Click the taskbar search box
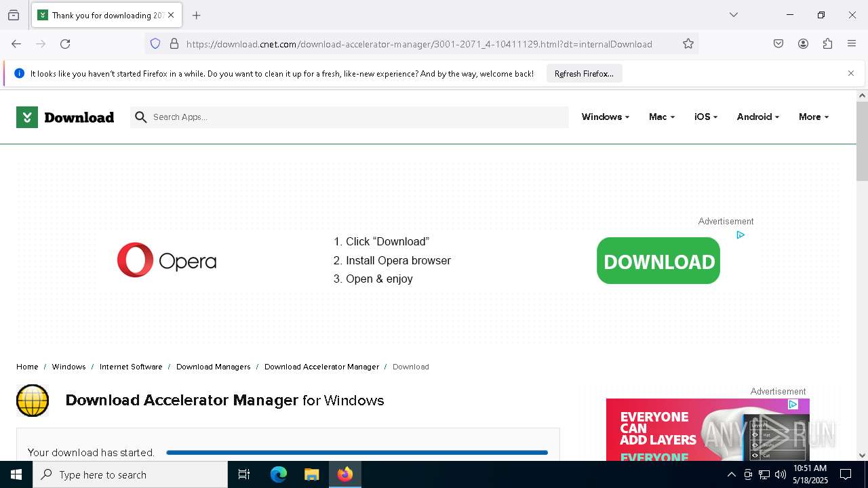868x488 pixels. [130, 474]
